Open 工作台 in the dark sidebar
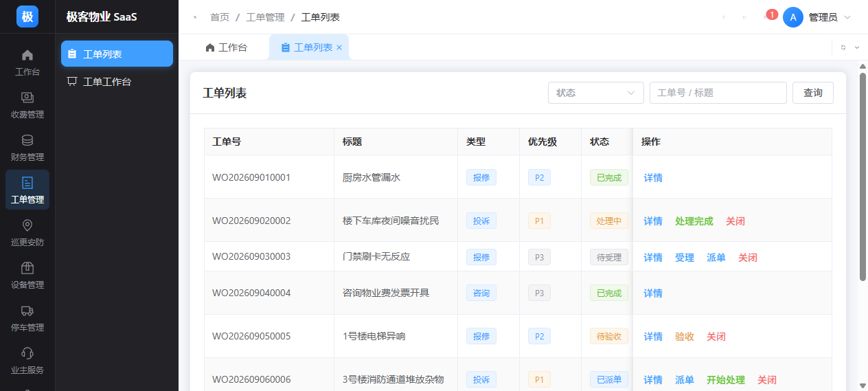The height and width of the screenshot is (391, 868). pyautogui.click(x=27, y=63)
